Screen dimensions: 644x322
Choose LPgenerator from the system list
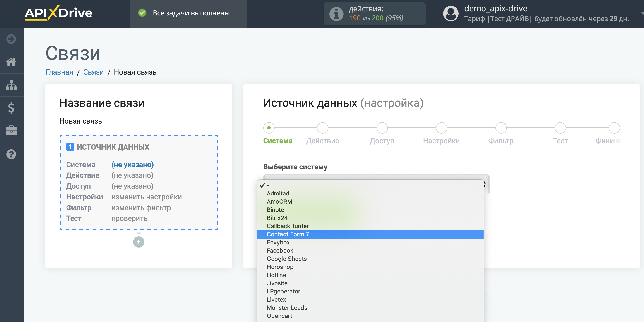pyautogui.click(x=370, y=291)
